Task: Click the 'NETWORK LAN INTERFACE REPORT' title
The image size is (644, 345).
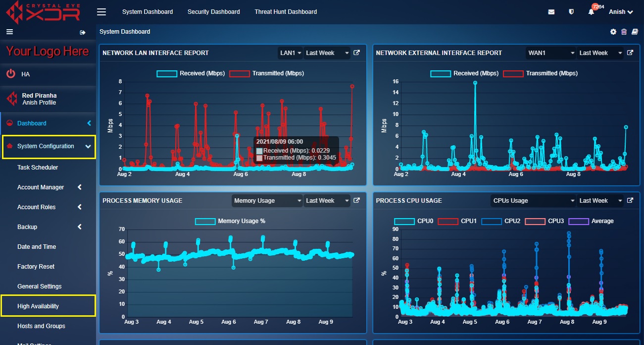Action: 155,53
